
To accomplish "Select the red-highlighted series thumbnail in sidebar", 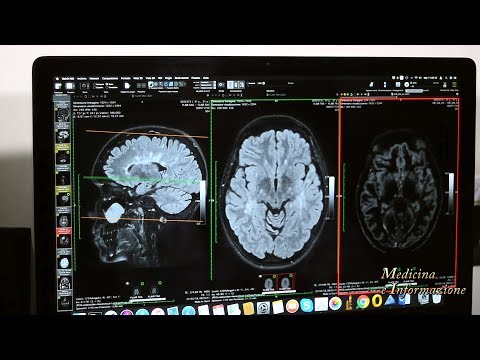I will point(63,237).
